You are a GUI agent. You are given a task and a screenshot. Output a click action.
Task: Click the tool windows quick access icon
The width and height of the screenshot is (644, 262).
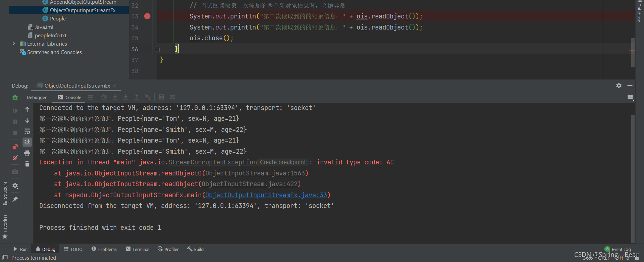[5, 258]
